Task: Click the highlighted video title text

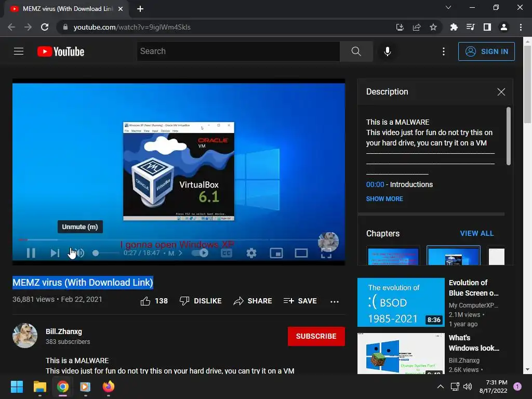Action: point(83,282)
